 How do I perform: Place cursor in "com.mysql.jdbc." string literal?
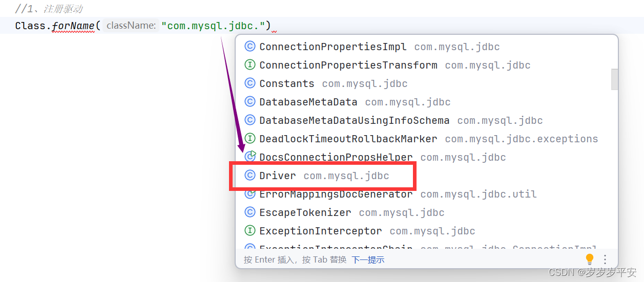click(215, 26)
